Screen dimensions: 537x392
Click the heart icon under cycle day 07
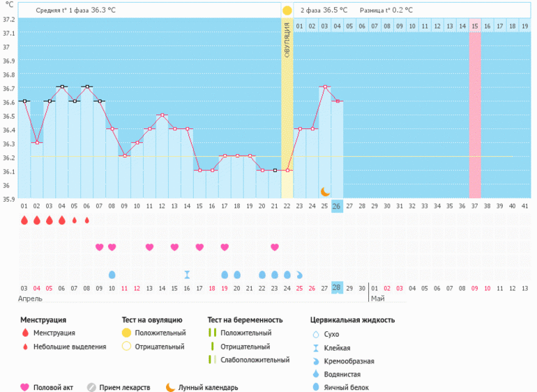(99, 247)
